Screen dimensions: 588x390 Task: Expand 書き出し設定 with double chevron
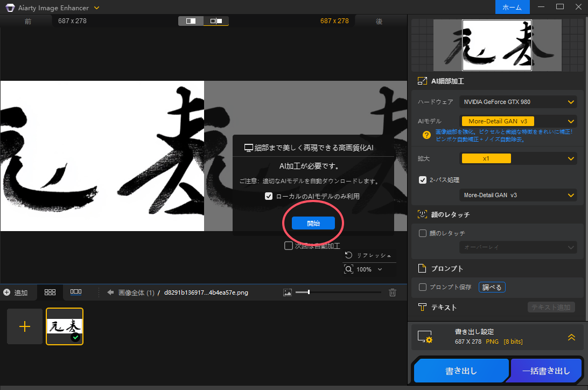(x=571, y=337)
